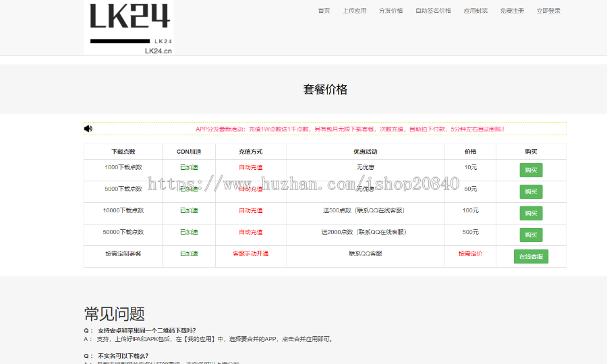Select the 优惠活动 column header

366,152
